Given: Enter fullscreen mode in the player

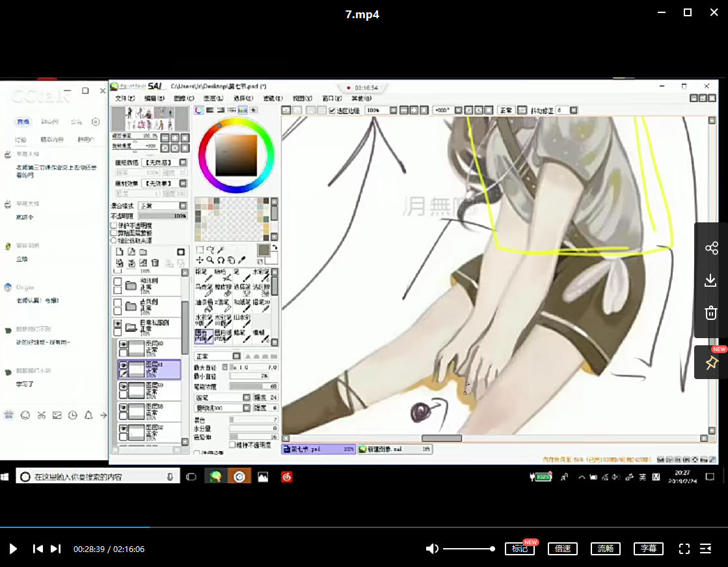Looking at the screenshot, I should click(x=684, y=549).
